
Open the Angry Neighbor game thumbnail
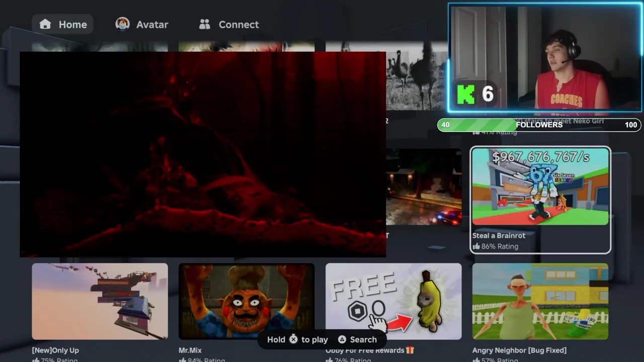tap(540, 301)
